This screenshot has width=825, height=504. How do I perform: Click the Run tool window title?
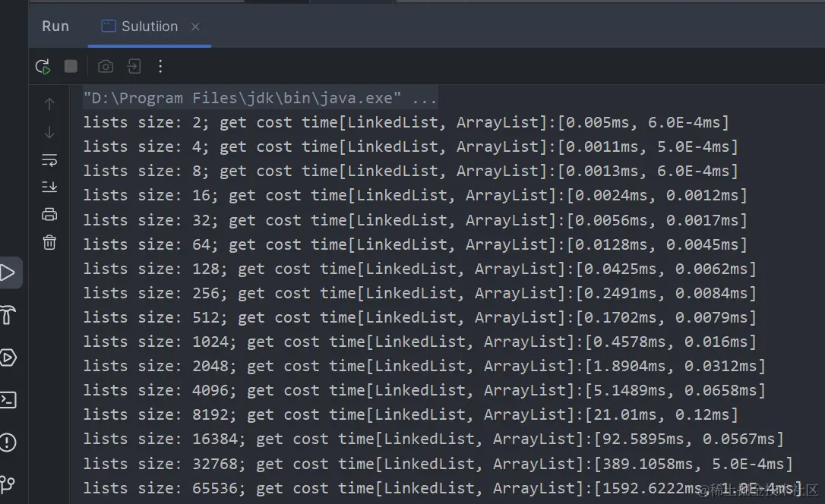(55, 26)
